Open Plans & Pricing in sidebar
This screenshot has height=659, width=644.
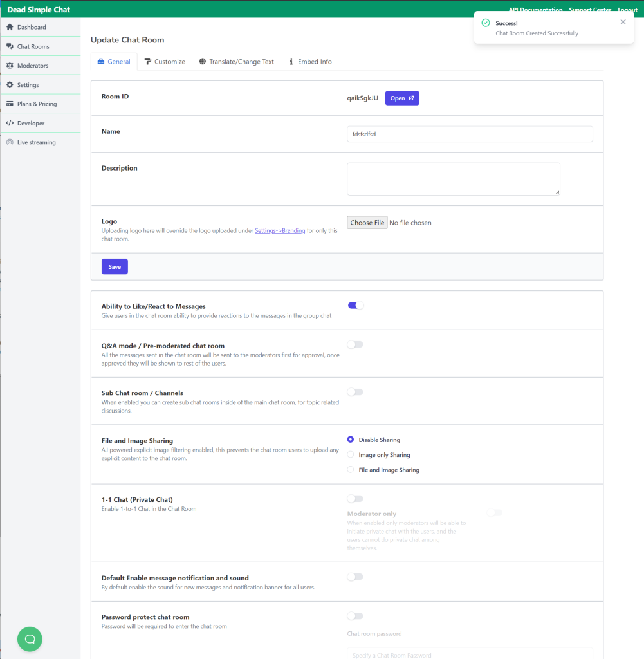41,104
